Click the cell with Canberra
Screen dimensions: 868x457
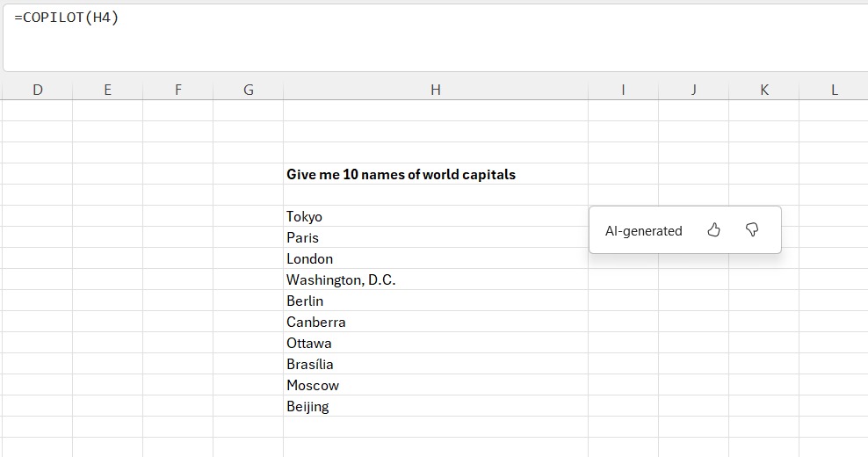point(436,322)
